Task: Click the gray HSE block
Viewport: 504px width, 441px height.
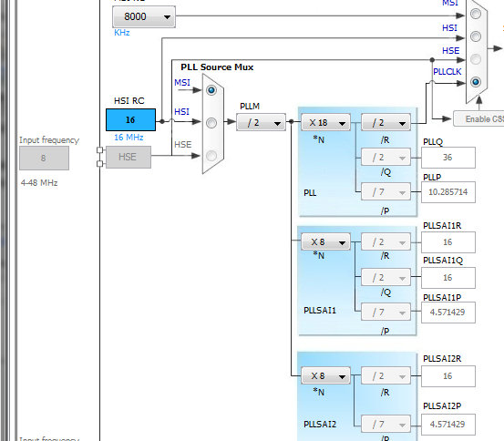Action: tap(129, 158)
